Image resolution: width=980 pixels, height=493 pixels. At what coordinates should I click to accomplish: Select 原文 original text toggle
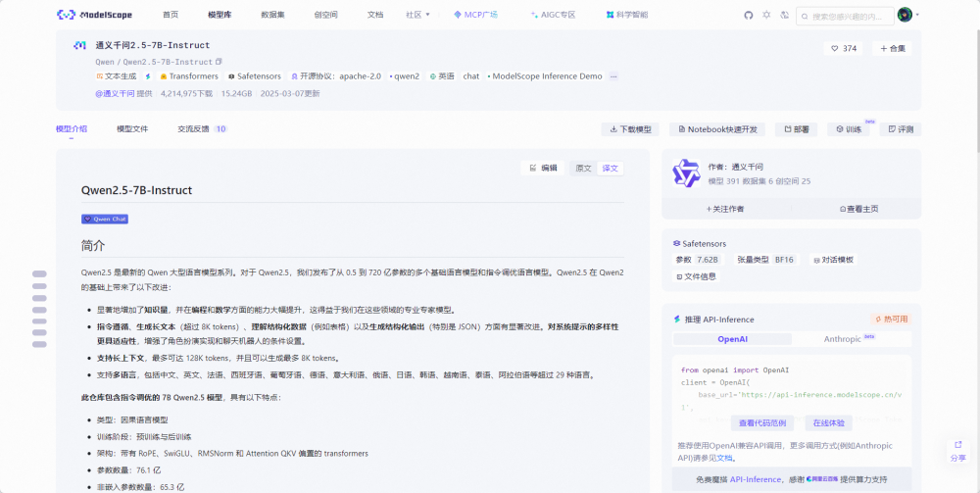(x=583, y=168)
